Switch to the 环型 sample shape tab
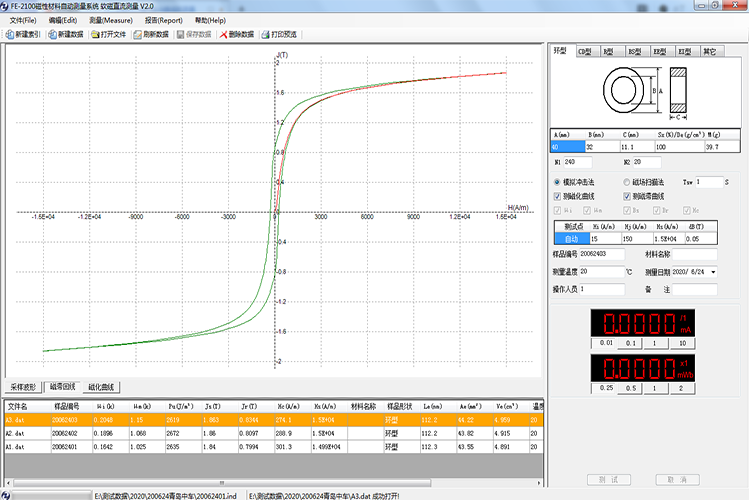Screen dimensions: 750x500 [x=561, y=51]
